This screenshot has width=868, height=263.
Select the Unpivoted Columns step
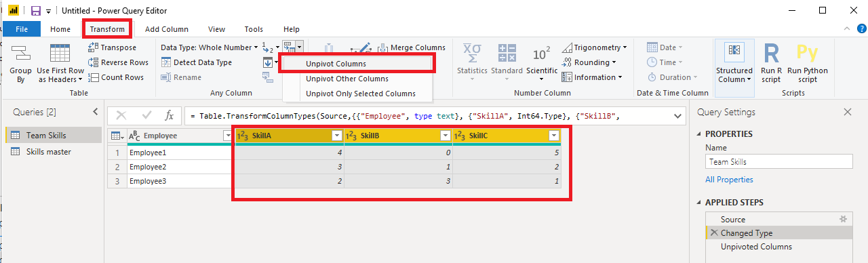point(778,247)
